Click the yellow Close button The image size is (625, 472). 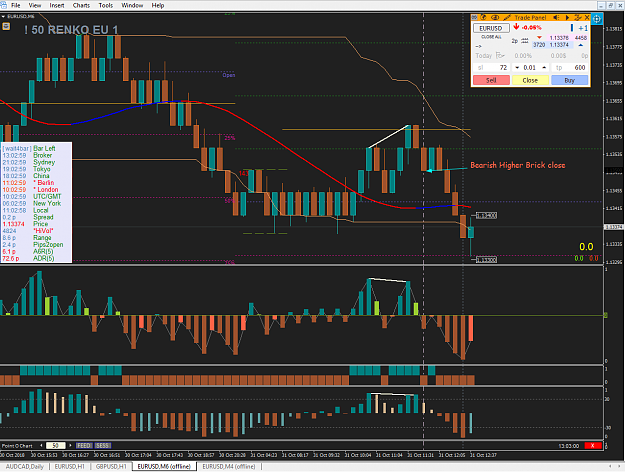point(530,80)
